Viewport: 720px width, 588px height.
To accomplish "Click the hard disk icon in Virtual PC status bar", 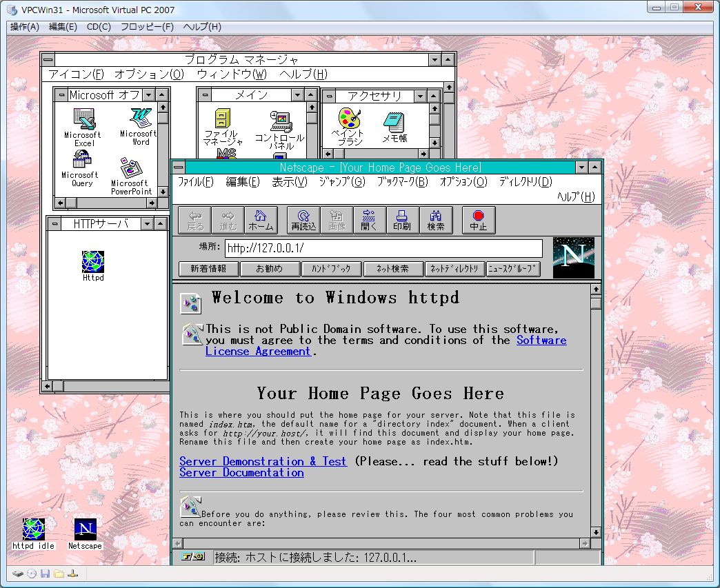I will click(18, 574).
